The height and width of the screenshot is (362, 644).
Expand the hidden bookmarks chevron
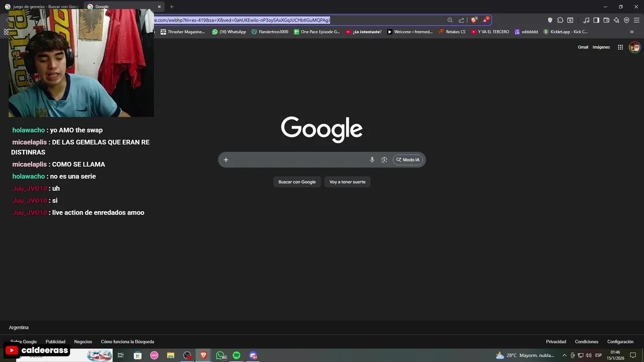(632, 32)
